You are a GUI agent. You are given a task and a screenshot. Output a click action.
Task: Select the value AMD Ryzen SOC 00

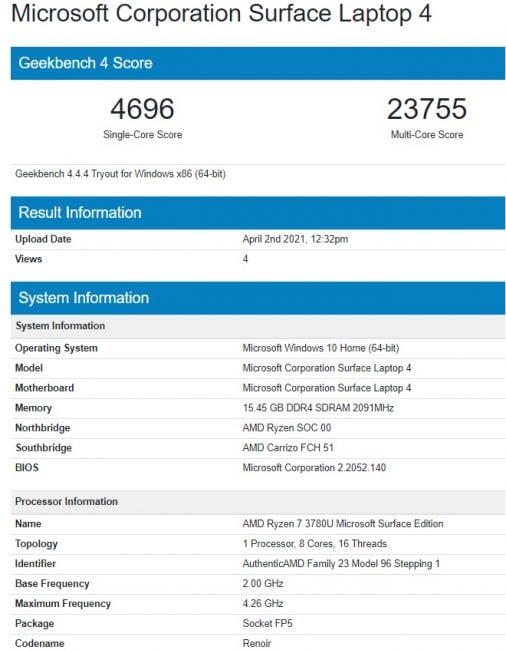point(287,427)
